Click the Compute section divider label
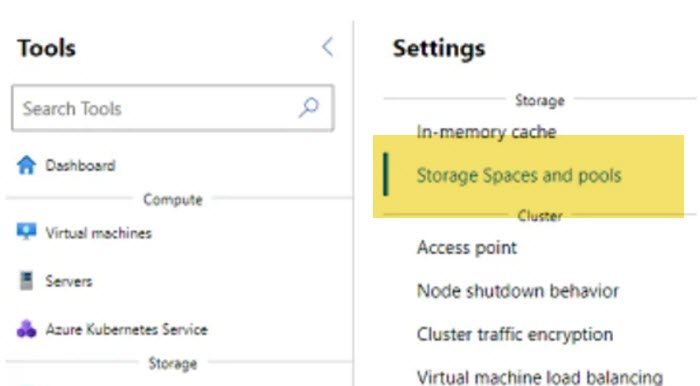Viewport: 700px width, 386px height. (x=173, y=199)
